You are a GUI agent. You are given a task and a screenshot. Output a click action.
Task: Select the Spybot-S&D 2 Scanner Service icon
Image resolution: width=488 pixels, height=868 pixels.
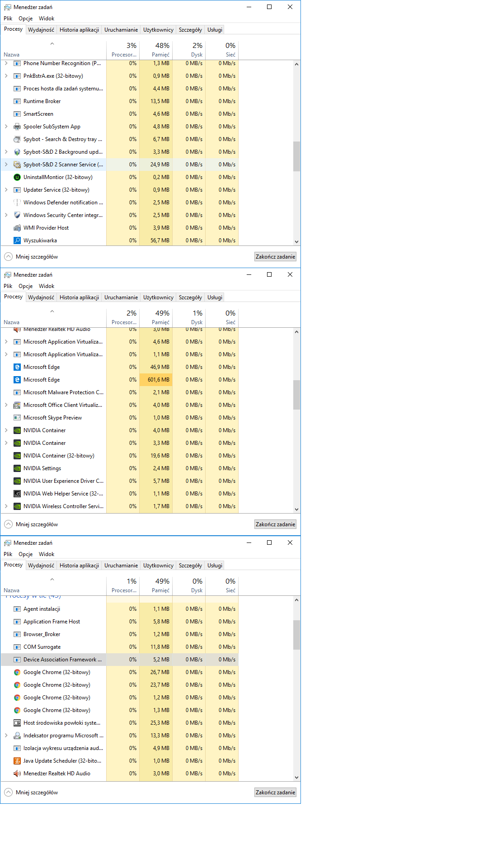click(x=17, y=165)
